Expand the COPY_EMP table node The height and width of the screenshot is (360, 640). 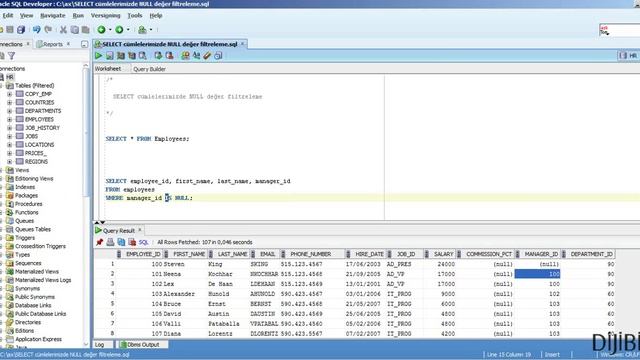(9, 94)
